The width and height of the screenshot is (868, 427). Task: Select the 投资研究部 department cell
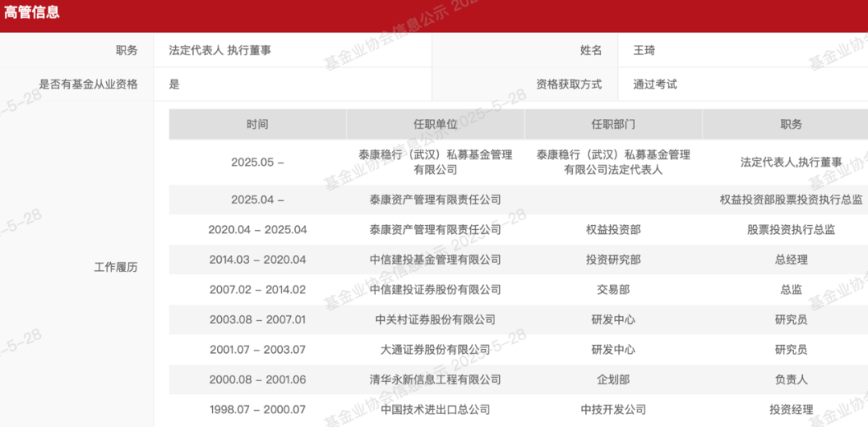click(x=613, y=260)
